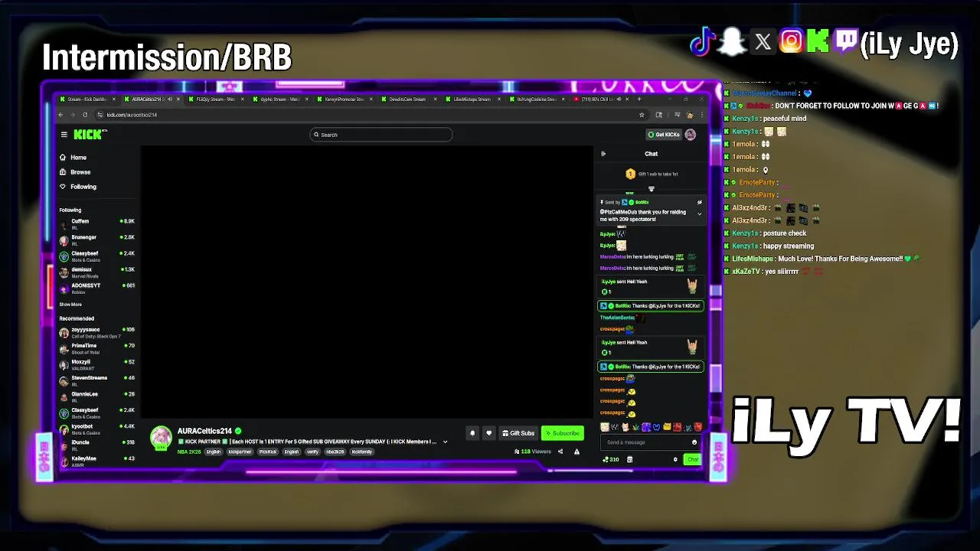Viewport: 980px width, 551px height.
Task: Mute the AURACeltics214 tab audio icon
Action: 170,99
